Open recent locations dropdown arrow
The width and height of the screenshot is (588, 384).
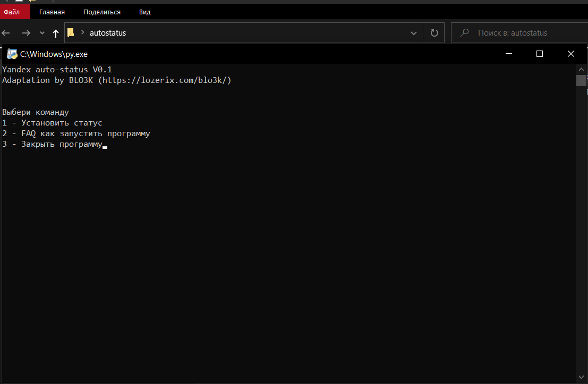coord(42,33)
